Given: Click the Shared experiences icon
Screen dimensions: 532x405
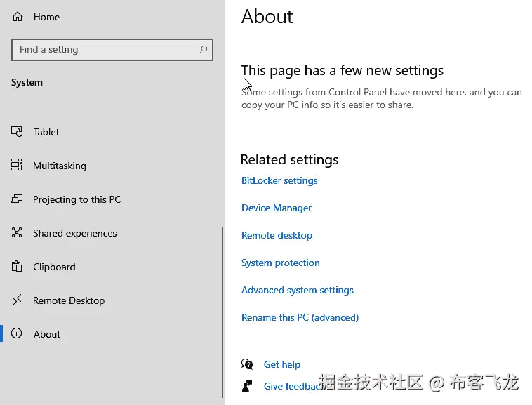Looking at the screenshot, I should pos(17,233).
